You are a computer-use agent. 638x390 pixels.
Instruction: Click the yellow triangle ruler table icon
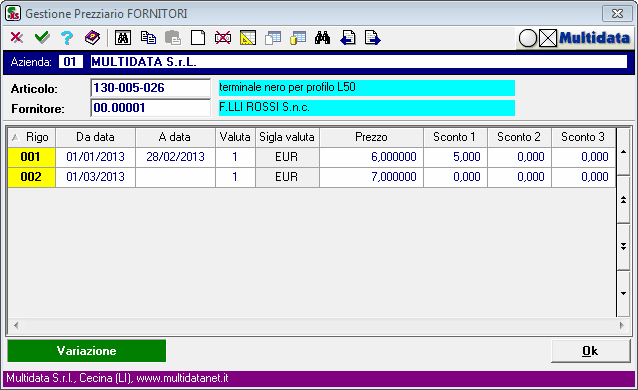[248, 38]
